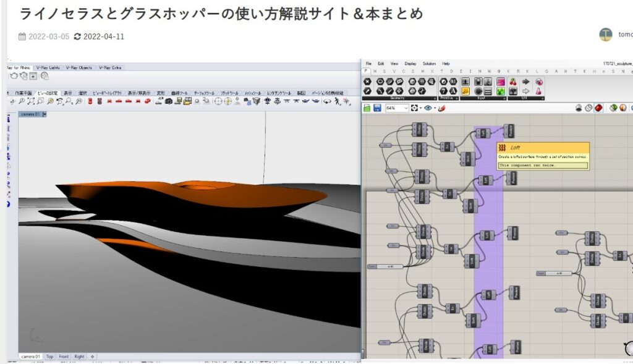
Task: Toggle the disable preview icon
Action: [579, 108]
